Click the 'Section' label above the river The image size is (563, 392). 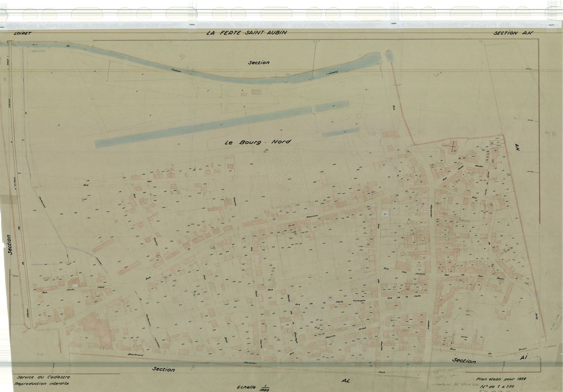point(258,63)
